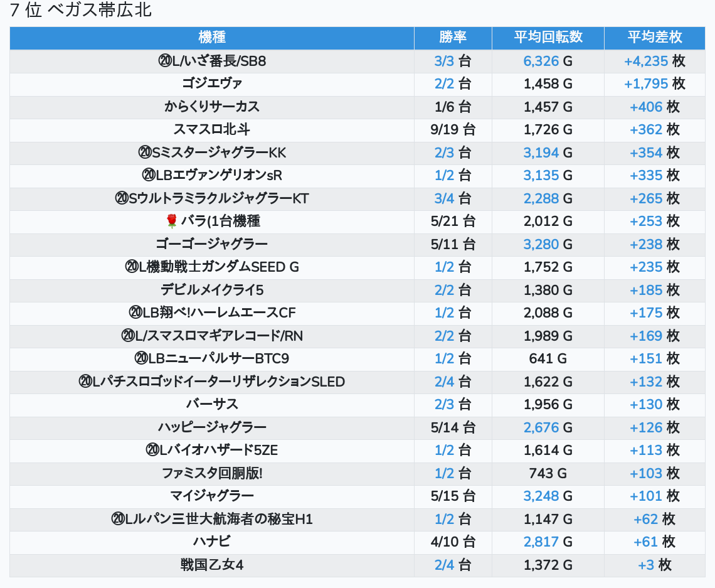Click the 3,280 G average spins value
This screenshot has width=715, height=588.
pyautogui.click(x=548, y=245)
